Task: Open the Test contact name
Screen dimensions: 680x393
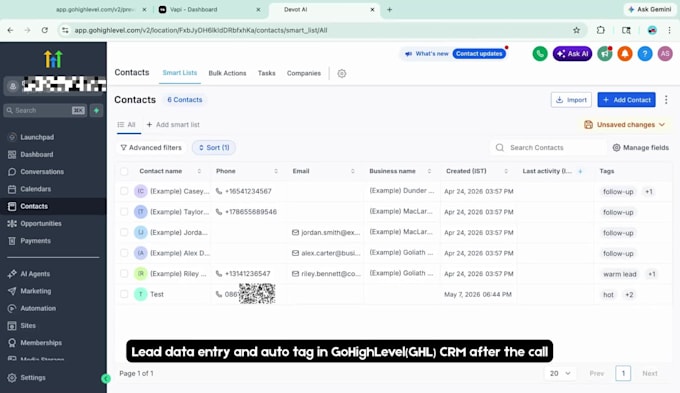Action: pos(157,295)
